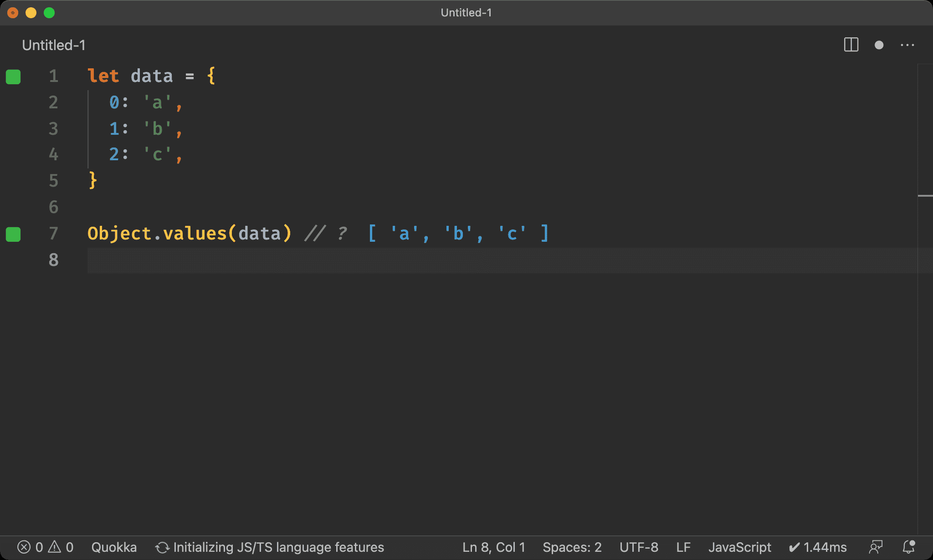This screenshot has width=933, height=560.
Task: Click the Quokka 1.44ms execution time checkmark
Action: click(818, 547)
